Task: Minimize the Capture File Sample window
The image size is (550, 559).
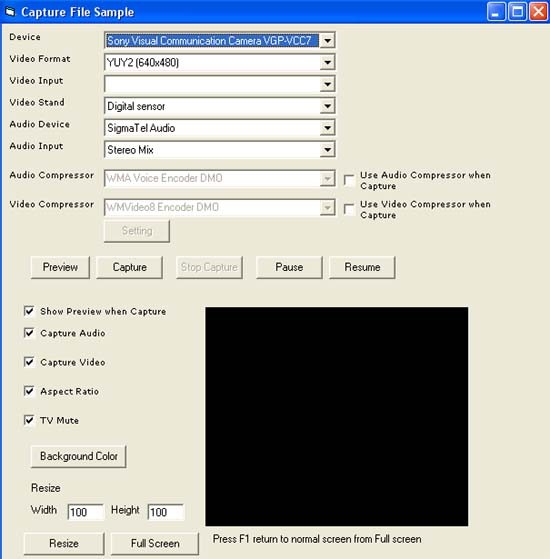Action: coord(496,12)
